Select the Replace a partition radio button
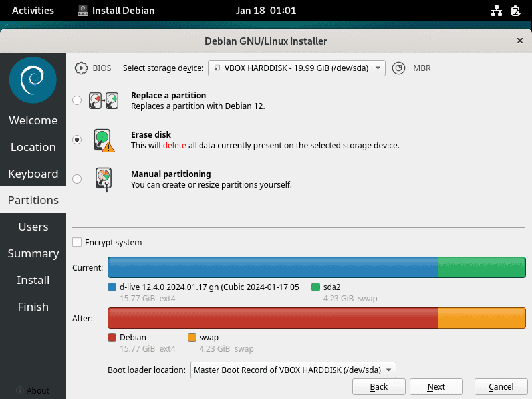The width and height of the screenshot is (532, 399). click(77, 100)
